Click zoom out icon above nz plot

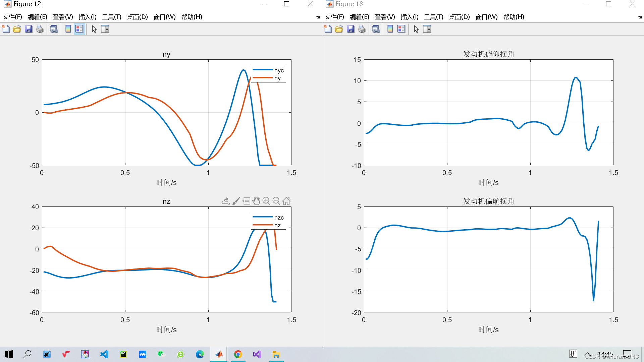coord(276,201)
